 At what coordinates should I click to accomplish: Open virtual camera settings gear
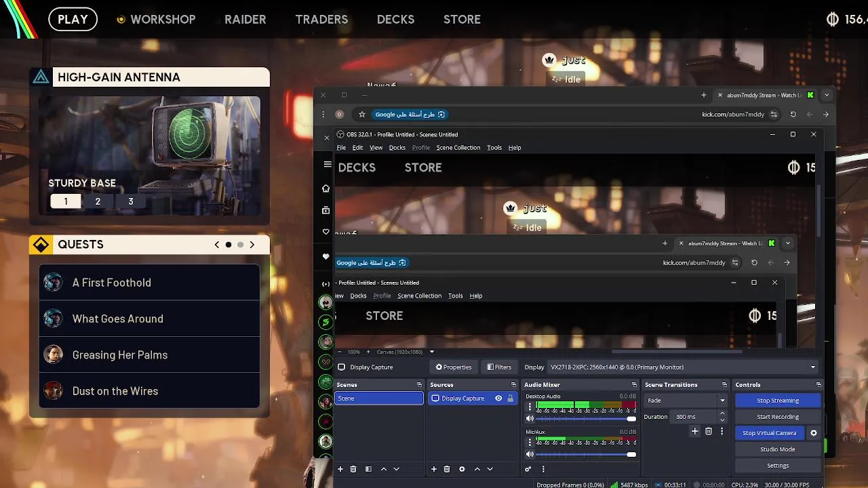coord(814,433)
